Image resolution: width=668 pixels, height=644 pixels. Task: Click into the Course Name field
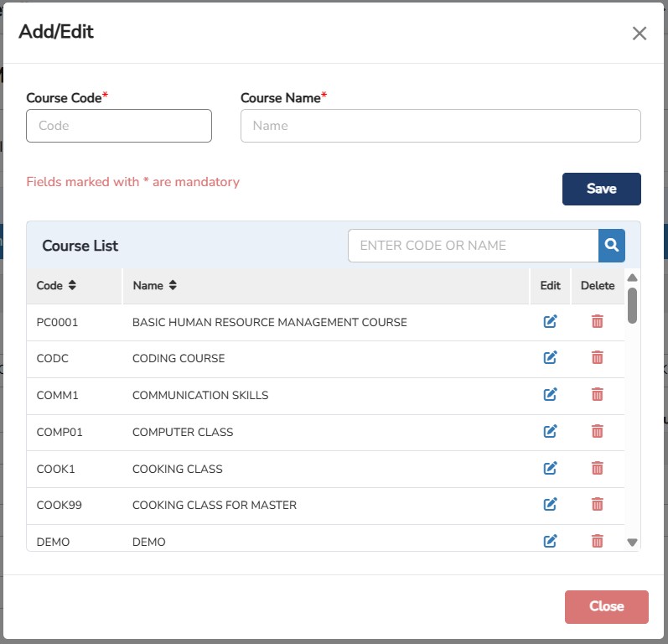tap(440, 126)
